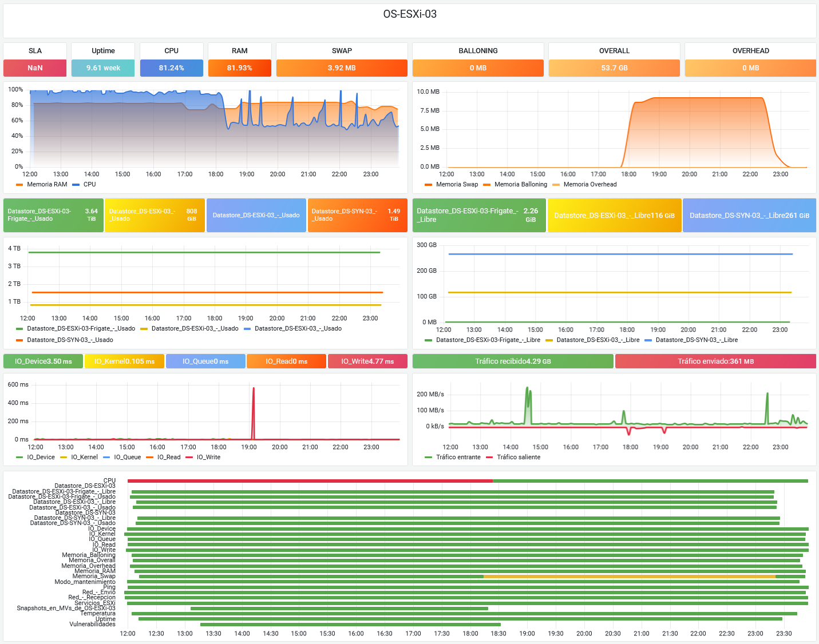Viewport: 819px width, 644px height.
Task: Click the Uptime 9.61 week stat
Action: point(103,67)
